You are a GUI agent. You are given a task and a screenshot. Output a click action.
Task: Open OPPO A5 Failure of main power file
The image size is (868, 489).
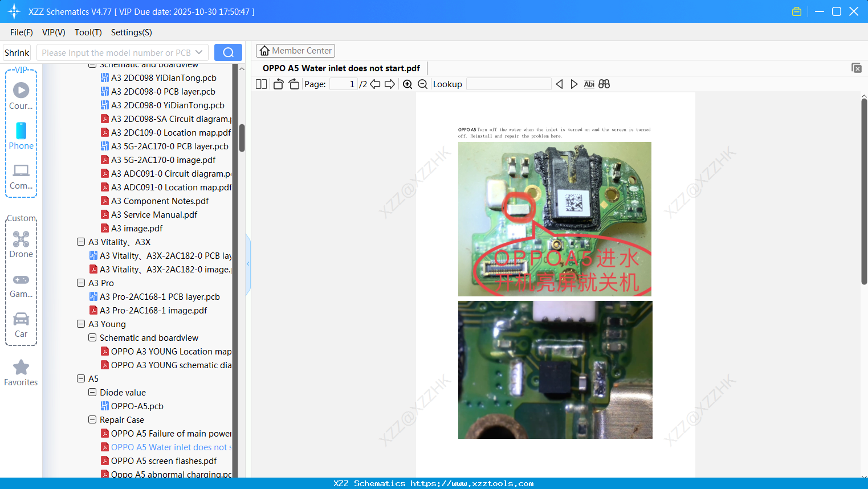[166, 433]
